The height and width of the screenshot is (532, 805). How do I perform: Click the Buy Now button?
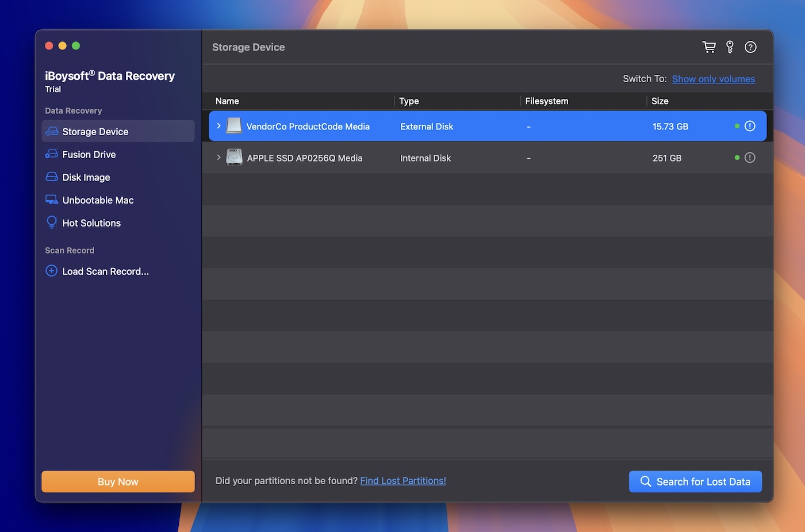coord(117,481)
